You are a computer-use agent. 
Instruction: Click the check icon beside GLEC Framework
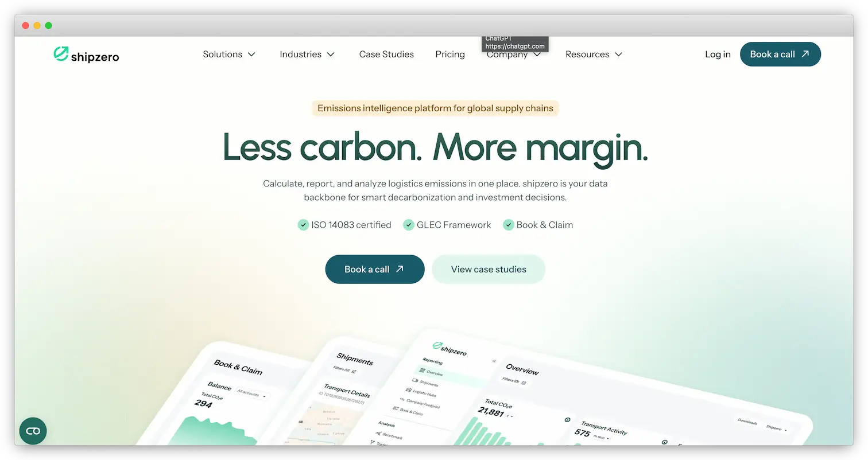click(408, 225)
